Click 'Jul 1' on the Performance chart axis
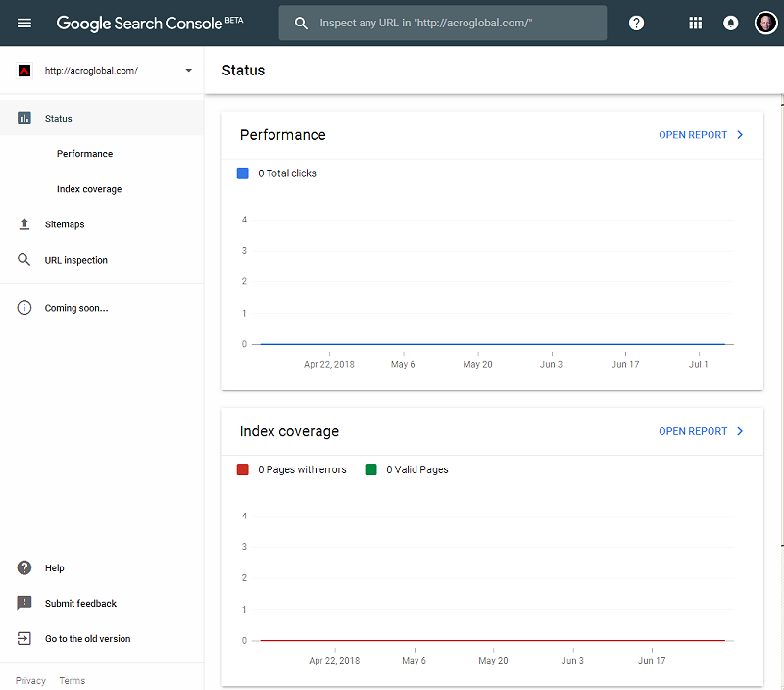This screenshot has width=784, height=690. (x=698, y=364)
